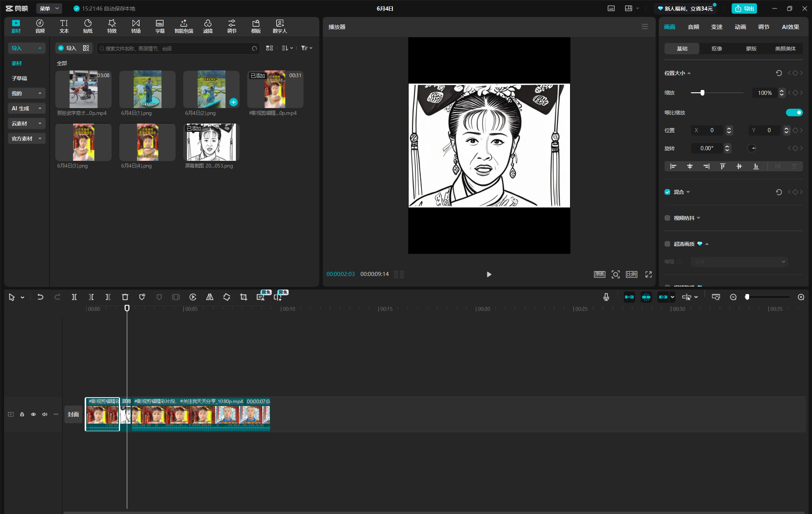Click the delete trash icon in timeline toolbar

click(125, 297)
